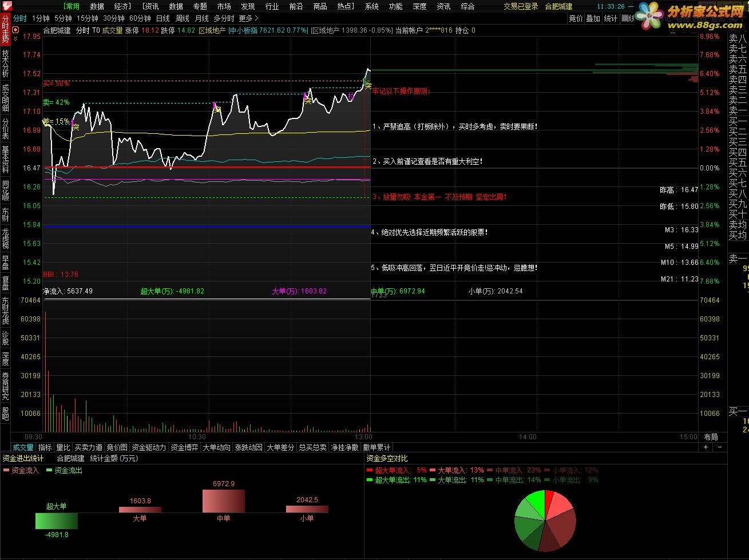Image resolution: width=749 pixels, height=560 pixels.
Task: Switch to the 15分钟 timeframe
Action: click(88, 18)
